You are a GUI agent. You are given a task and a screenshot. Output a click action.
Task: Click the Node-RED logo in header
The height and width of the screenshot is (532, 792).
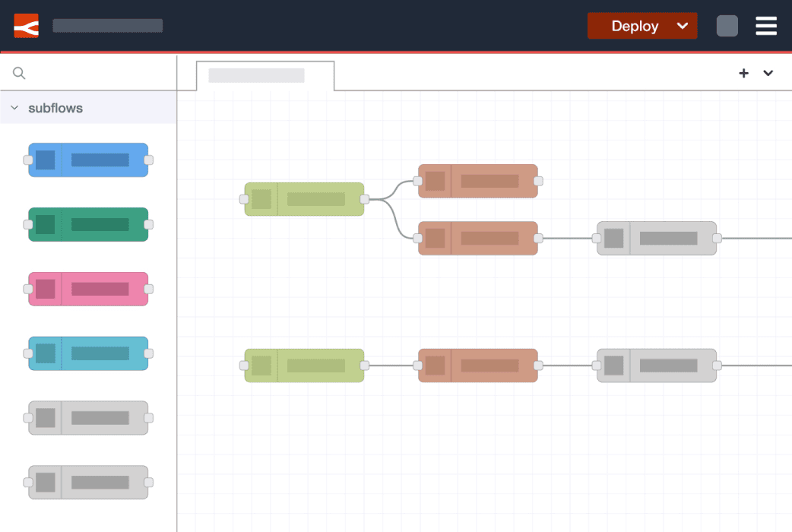click(26, 25)
